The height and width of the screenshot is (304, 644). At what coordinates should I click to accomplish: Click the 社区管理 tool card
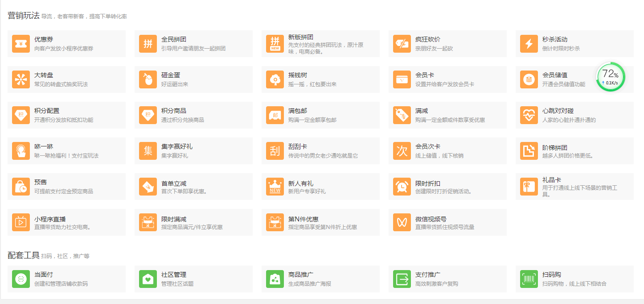coord(193,279)
